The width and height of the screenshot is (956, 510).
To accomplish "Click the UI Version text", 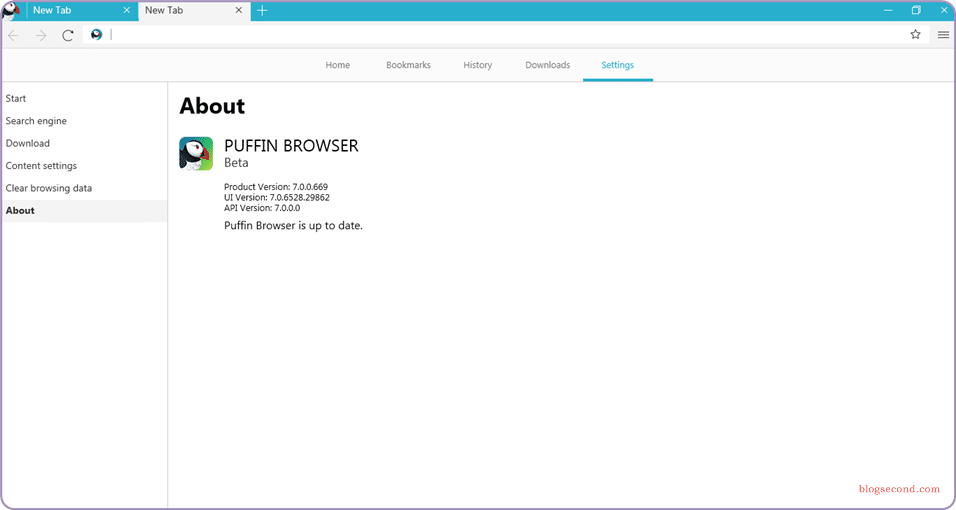I will click(x=277, y=197).
